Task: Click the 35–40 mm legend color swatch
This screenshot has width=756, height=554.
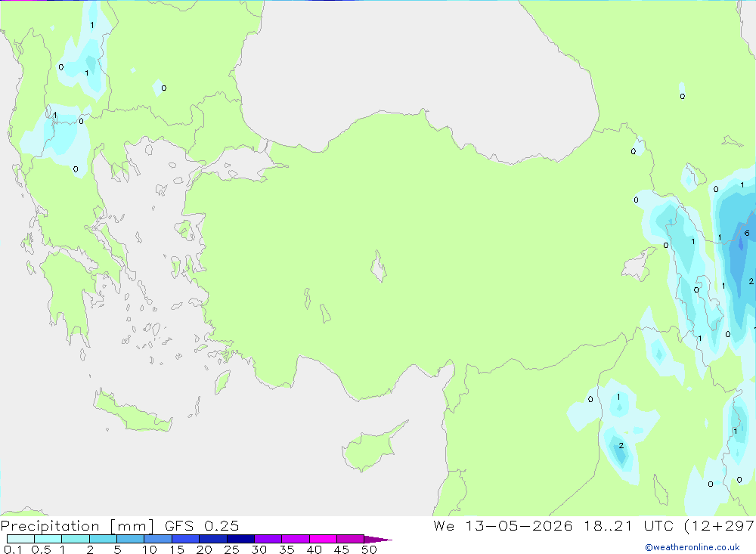Action: [x=295, y=539]
